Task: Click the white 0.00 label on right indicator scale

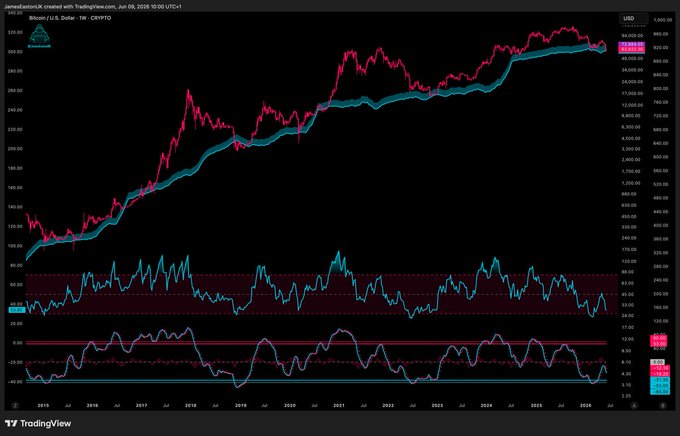Action: 658,362
